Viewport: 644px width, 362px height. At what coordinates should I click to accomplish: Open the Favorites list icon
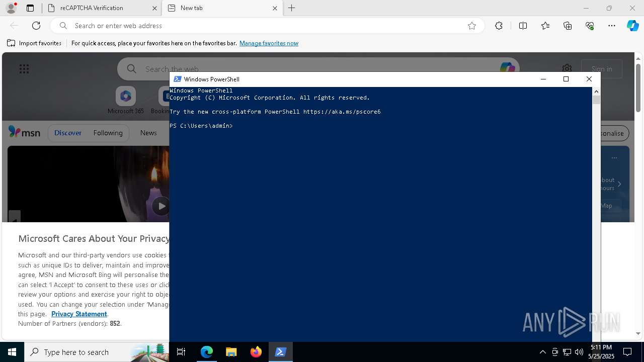click(x=545, y=26)
